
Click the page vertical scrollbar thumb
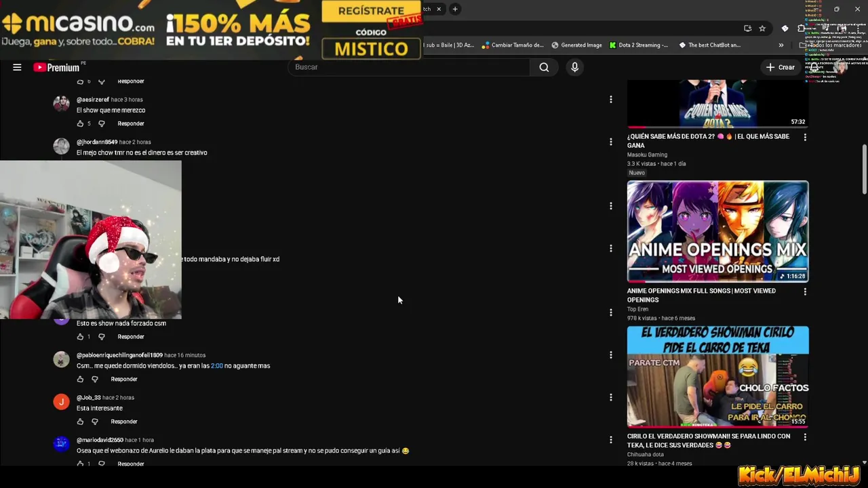864,169
